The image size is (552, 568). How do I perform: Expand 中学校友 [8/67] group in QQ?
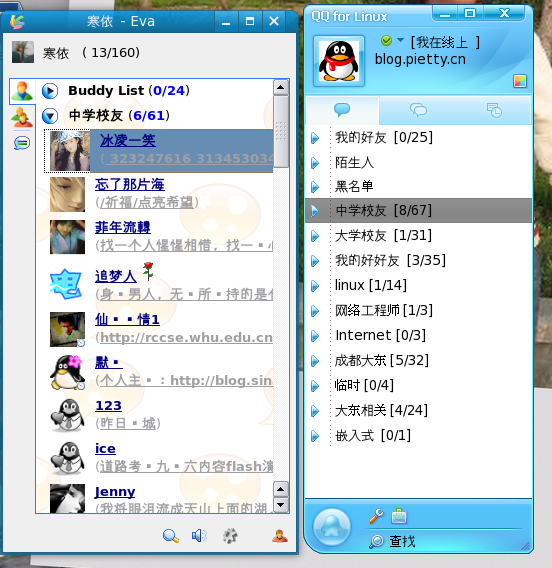(315, 211)
